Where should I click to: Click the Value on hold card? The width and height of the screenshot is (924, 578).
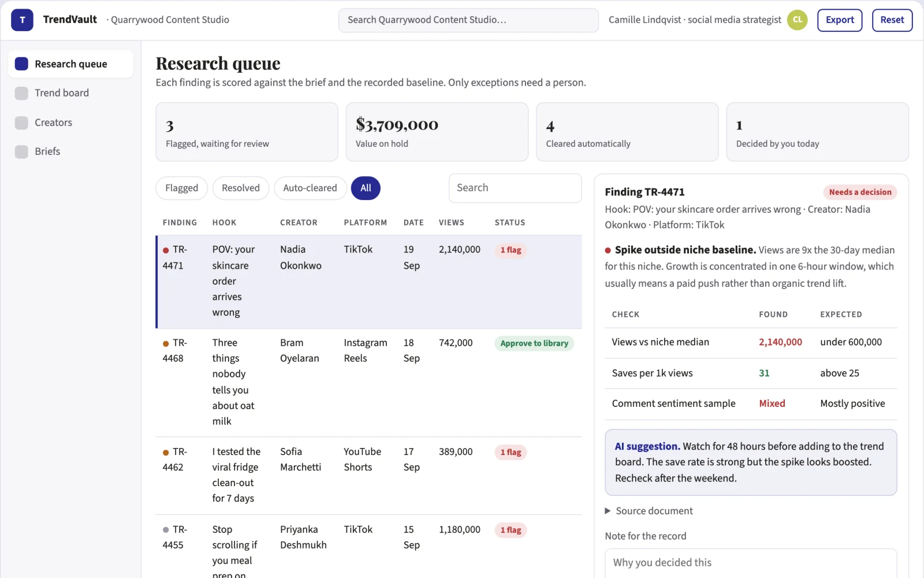coord(437,132)
